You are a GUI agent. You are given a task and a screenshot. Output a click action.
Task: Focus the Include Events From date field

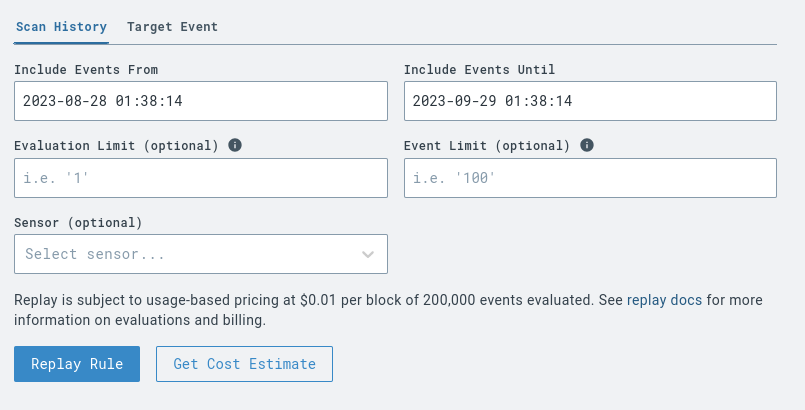coord(200,101)
